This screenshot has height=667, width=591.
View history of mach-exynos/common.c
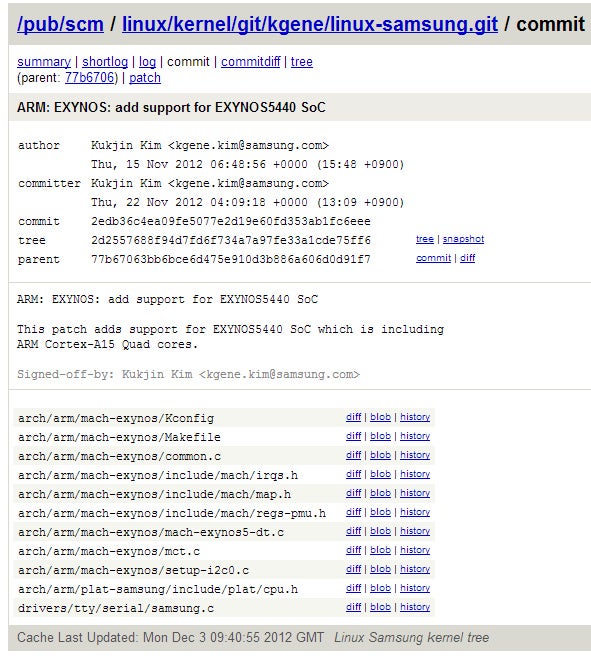coord(415,455)
